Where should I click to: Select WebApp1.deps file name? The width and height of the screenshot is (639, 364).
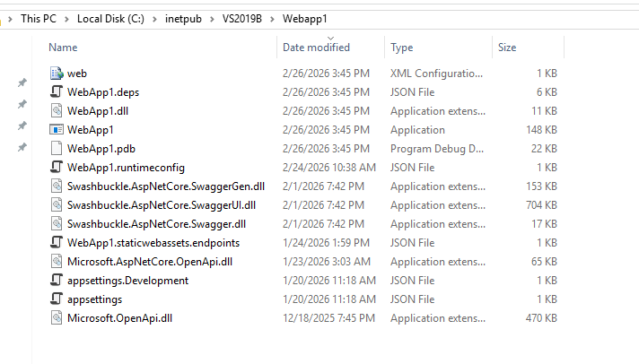tap(103, 92)
